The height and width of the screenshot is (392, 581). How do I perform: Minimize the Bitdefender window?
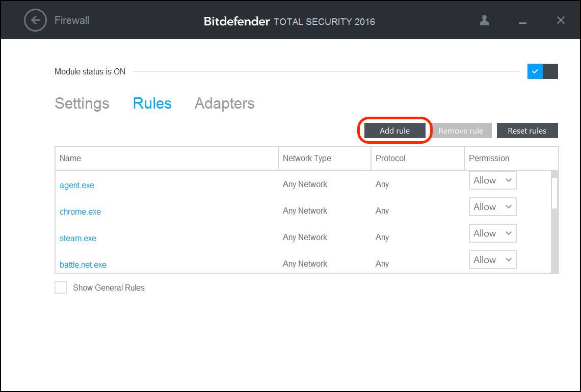pyautogui.click(x=522, y=23)
